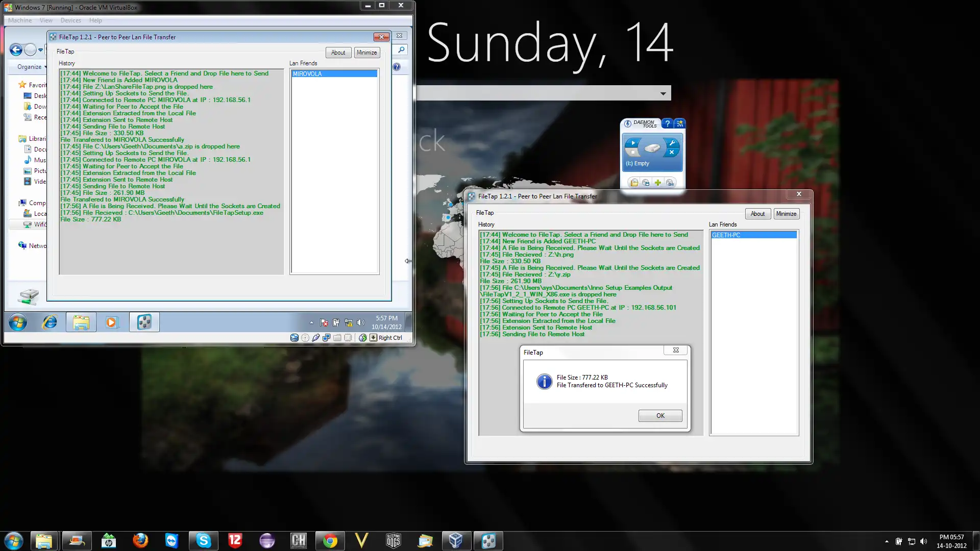Open Daemon Tools wrench settings
The height and width of the screenshot is (551, 980).
(672, 143)
